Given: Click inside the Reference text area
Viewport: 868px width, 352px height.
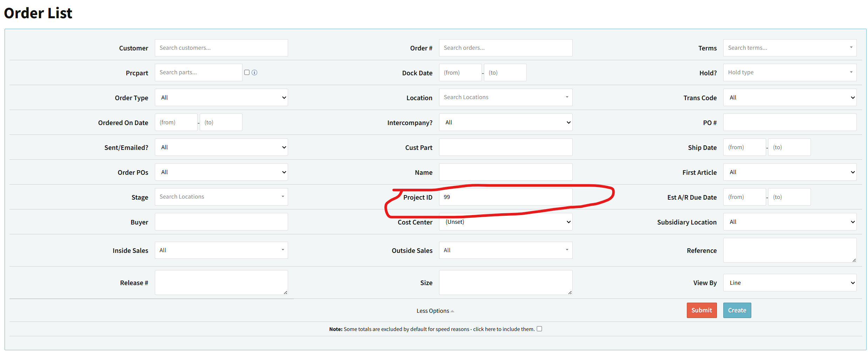Looking at the screenshot, I should tap(790, 250).
